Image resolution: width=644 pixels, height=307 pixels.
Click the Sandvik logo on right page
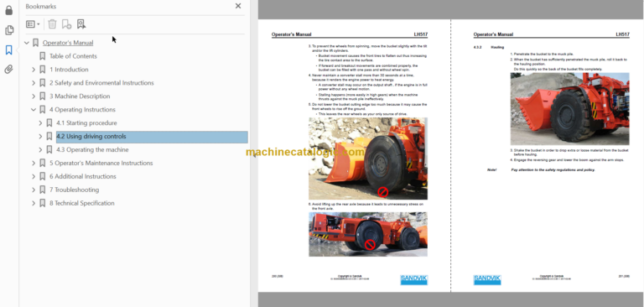point(486,280)
